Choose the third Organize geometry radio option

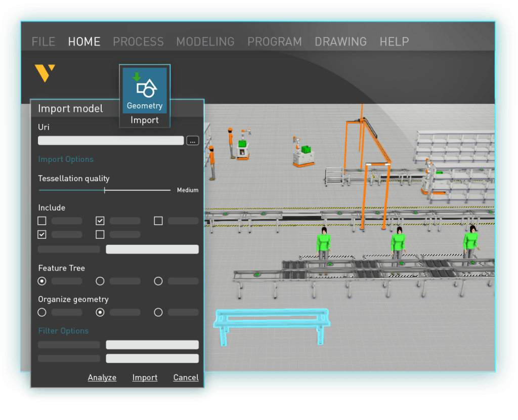(158, 312)
